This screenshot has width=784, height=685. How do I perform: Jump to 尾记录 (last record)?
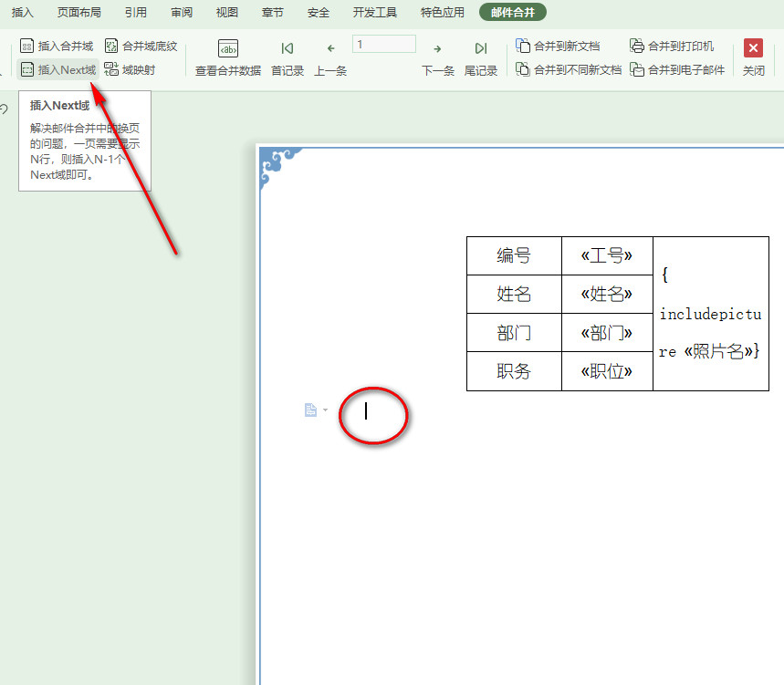tap(481, 57)
